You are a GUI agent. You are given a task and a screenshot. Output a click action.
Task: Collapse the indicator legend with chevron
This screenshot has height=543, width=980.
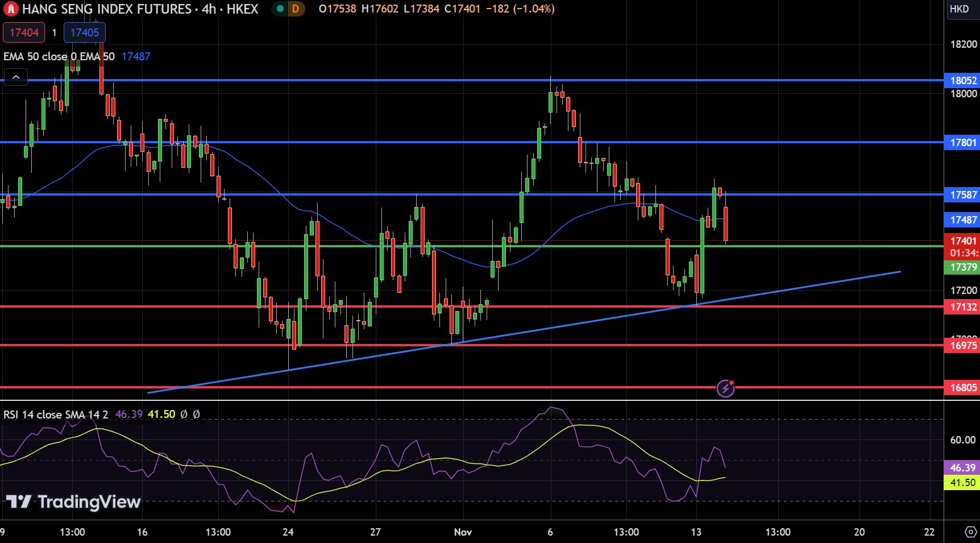[x=16, y=77]
